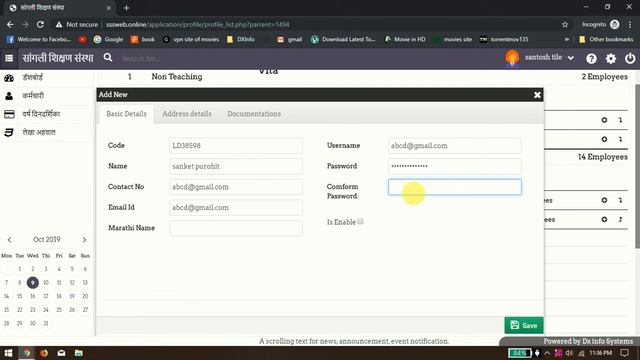Click the page vertical scrollbar
Image resolution: width=640 pixels, height=360 pixels.
637,166
